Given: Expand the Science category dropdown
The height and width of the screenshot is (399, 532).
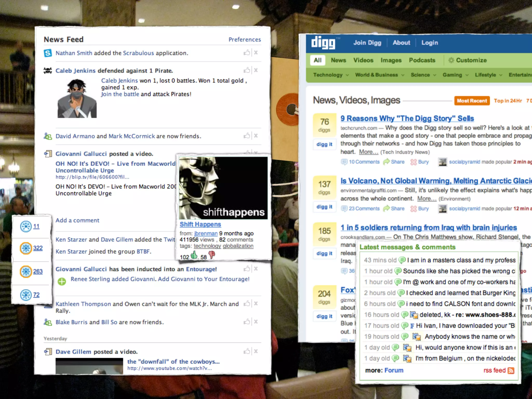Looking at the screenshot, I should coord(435,75).
